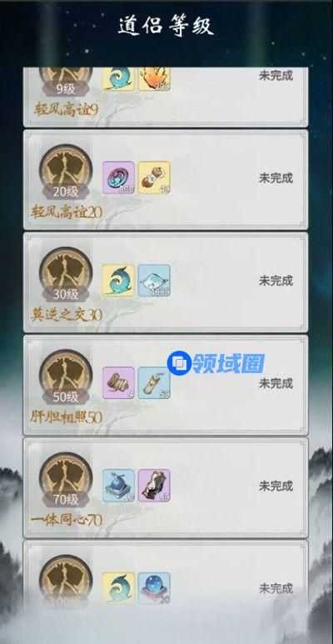This screenshot has height=644, width=333.
Task: Tap the 20级 badge medallion
Action: 66,172
